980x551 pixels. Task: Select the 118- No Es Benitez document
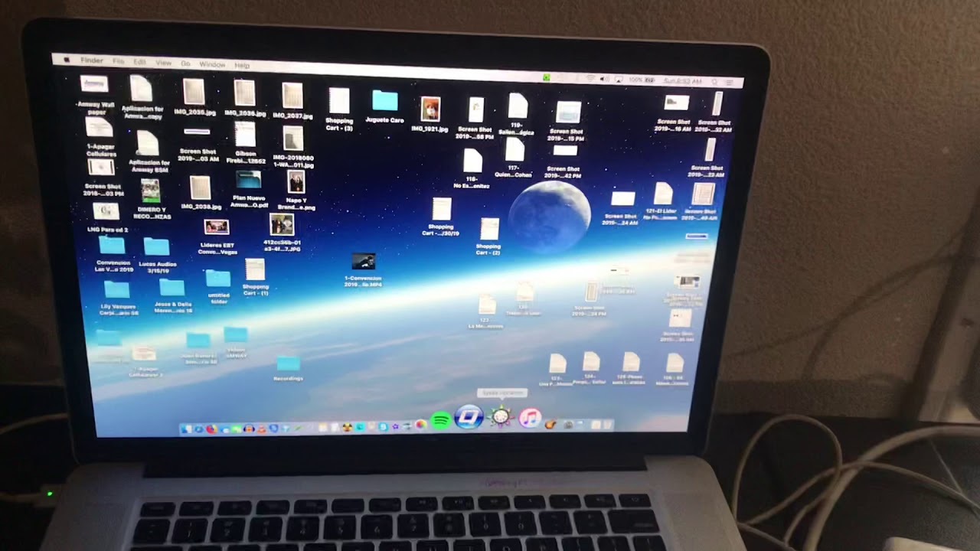[472, 168]
